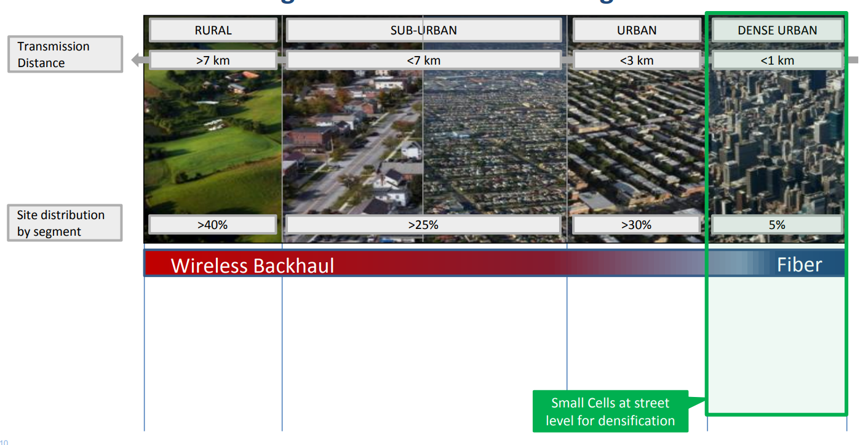Select the >25% site share value
The height and width of the screenshot is (445, 868).
424,225
